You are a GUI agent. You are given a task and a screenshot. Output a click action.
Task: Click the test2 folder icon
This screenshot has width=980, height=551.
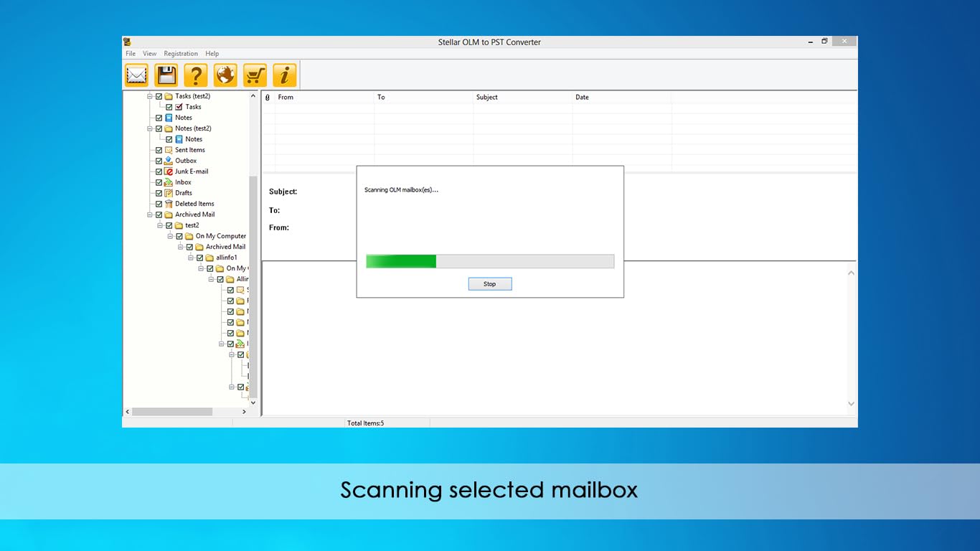(x=179, y=225)
